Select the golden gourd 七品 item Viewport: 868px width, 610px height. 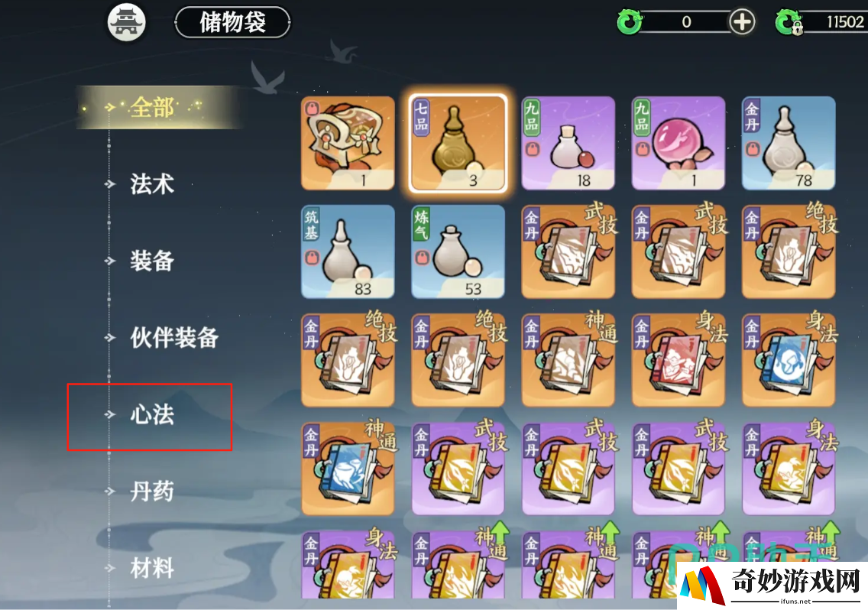coord(458,143)
